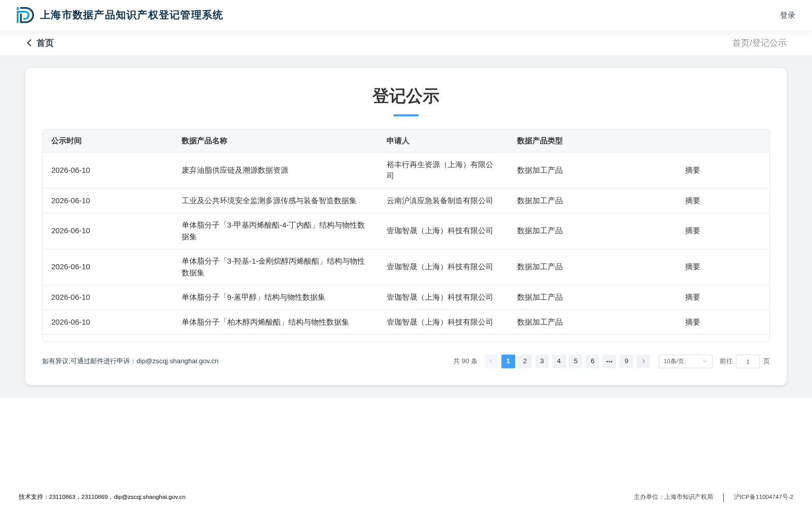This screenshot has height=508, width=812.
Task: Click the back chevron beside 首页
Action: 29,43
